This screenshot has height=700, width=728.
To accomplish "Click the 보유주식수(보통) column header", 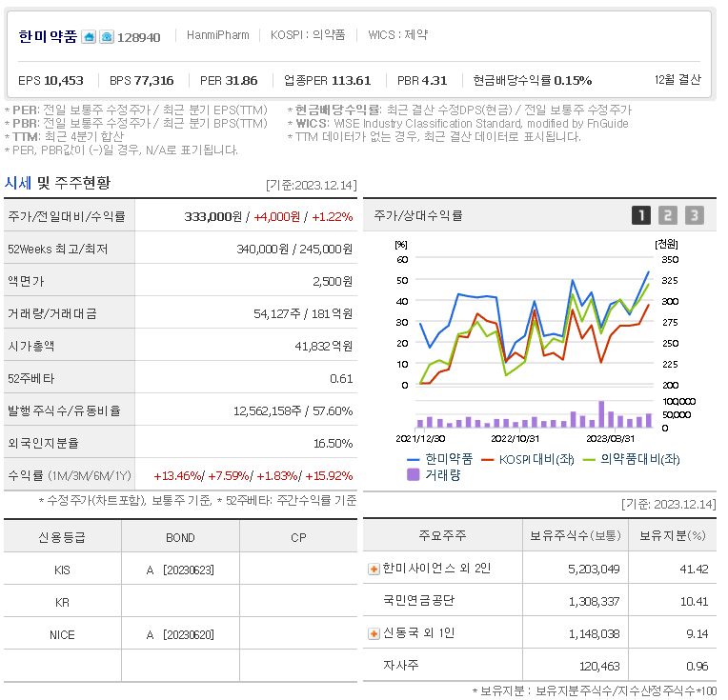I will pos(576,535).
